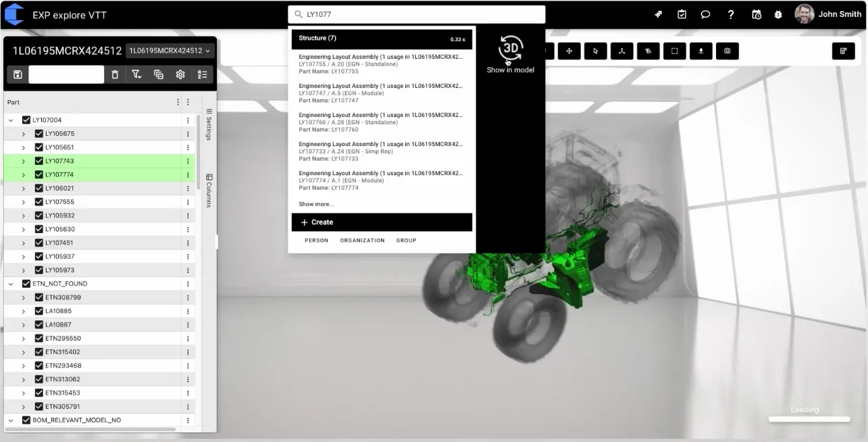
Task: Expand the LY105651 tree node
Action: [x=24, y=147]
